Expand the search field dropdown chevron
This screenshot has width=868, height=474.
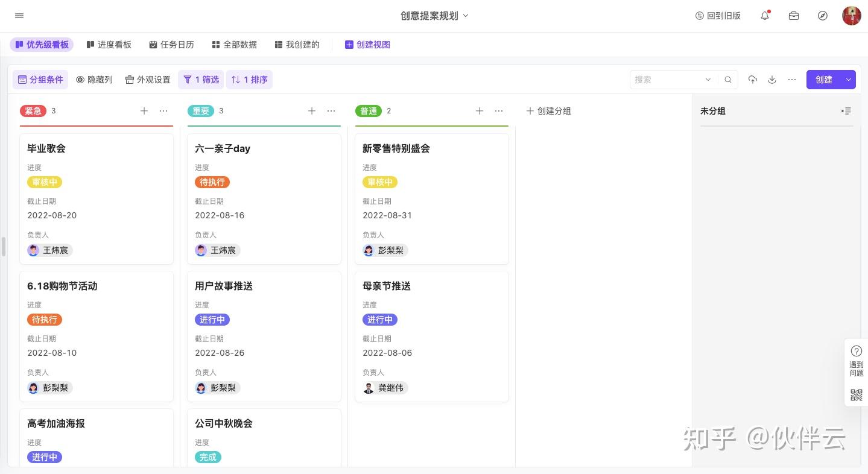click(708, 80)
